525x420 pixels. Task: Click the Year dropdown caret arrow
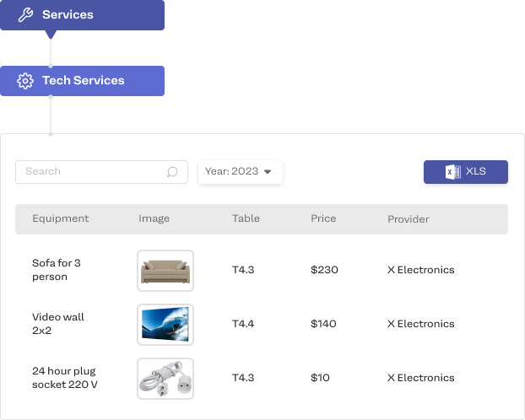(x=268, y=172)
